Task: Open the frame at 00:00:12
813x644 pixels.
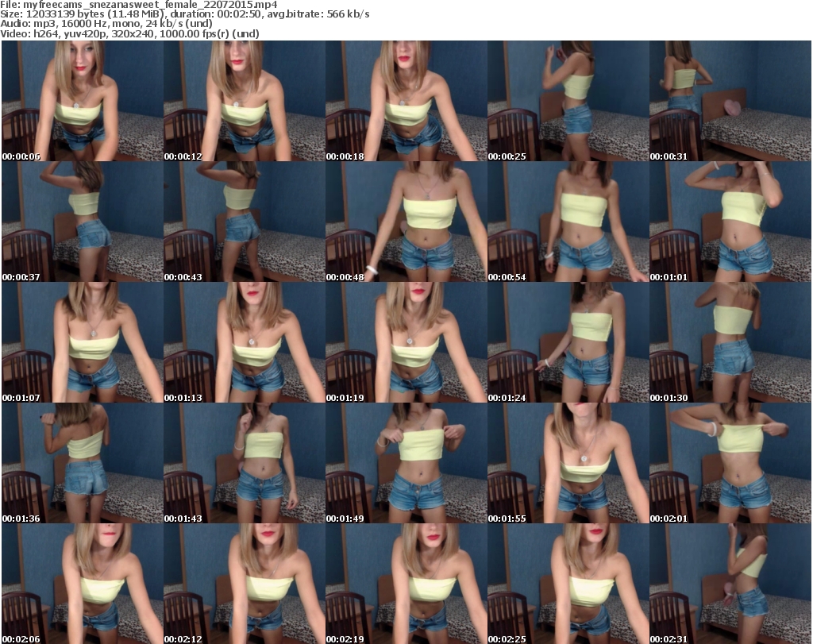Action: pos(245,101)
